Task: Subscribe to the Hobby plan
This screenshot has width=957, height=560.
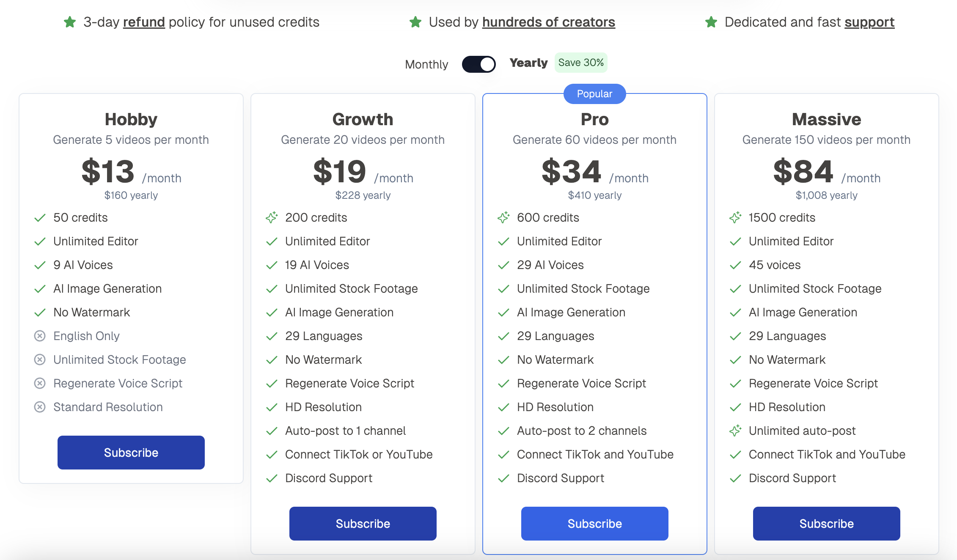Action: (x=131, y=453)
